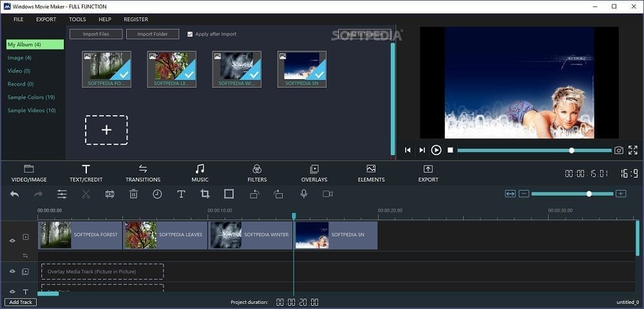The width and height of the screenshot is (644, 309).
Task: Hide the main video track with the eye icon
Action: tap(12, 241)
